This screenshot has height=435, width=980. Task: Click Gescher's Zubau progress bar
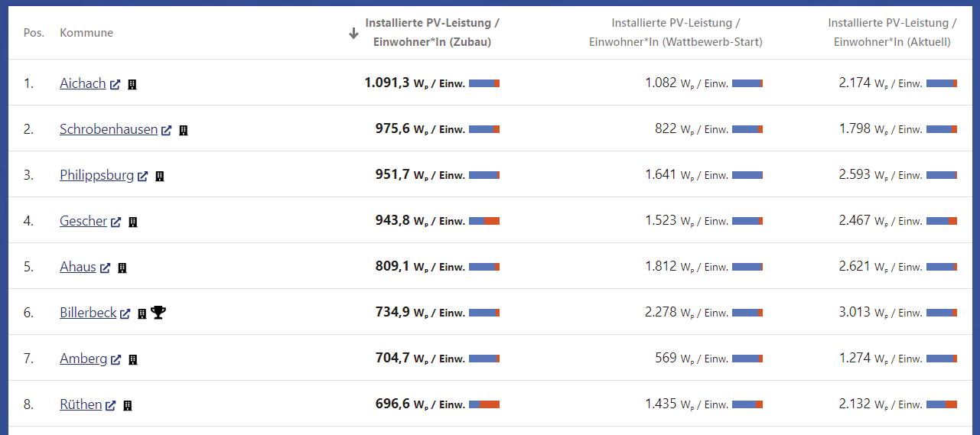tap(483, 221)
